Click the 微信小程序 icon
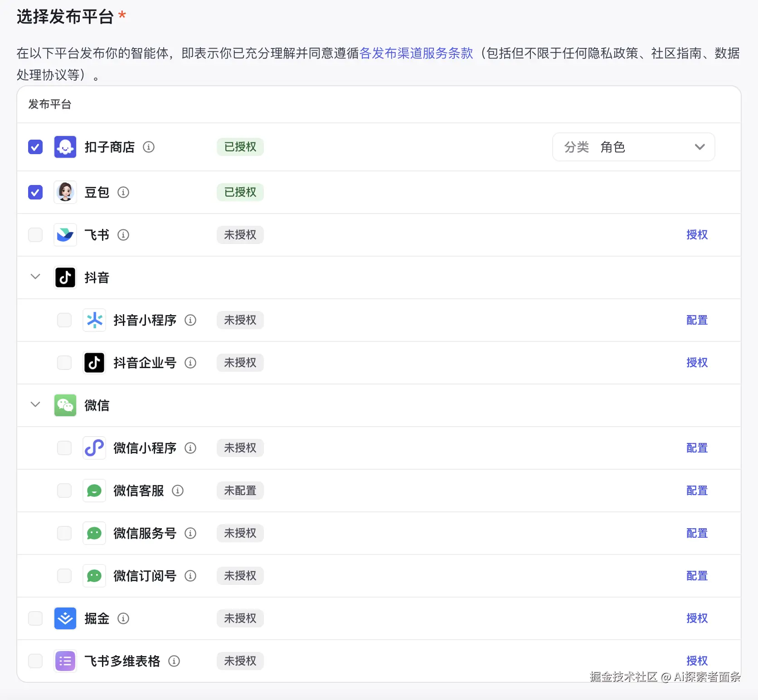 94,448
